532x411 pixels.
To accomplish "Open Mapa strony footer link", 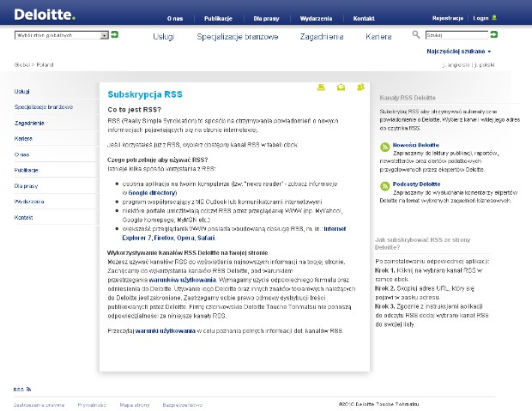I will 135,405.
